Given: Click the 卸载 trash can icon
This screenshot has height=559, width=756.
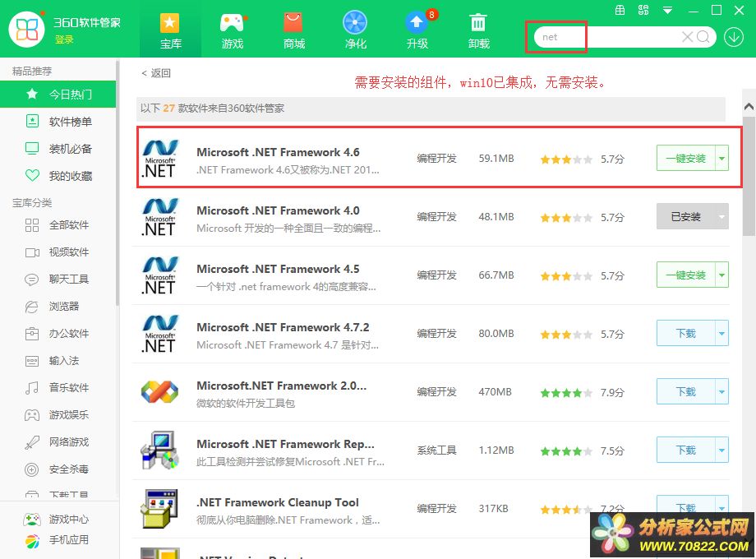Looking at the screenshot, I should tap(478, 30).
